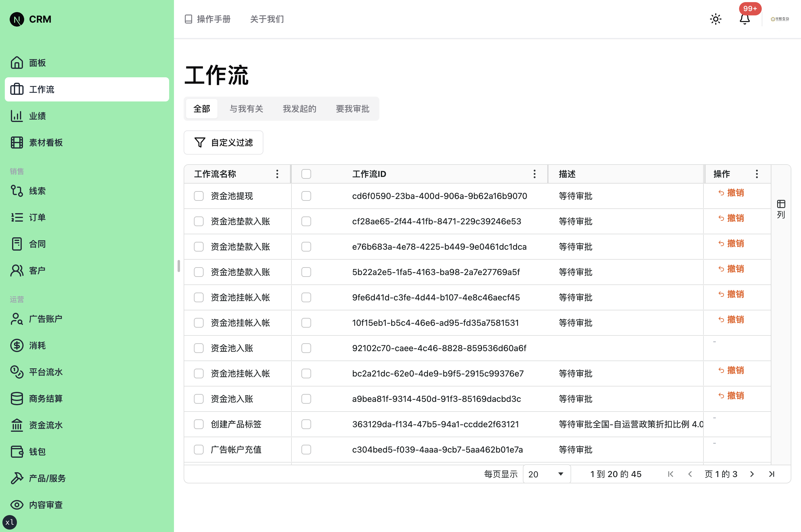Open the 工作流名称 column options menu

pyautogui.click(x=277, y=174)
